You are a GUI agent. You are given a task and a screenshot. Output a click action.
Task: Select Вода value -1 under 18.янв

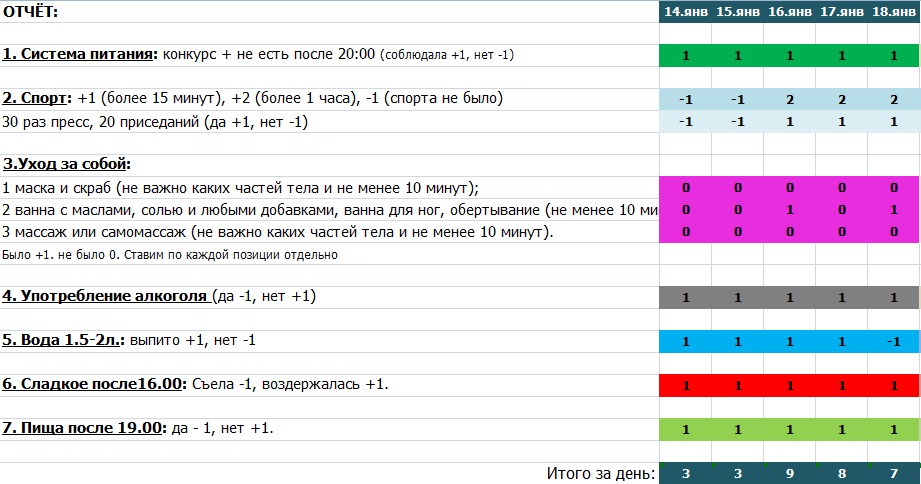click(x=894, y=341)
